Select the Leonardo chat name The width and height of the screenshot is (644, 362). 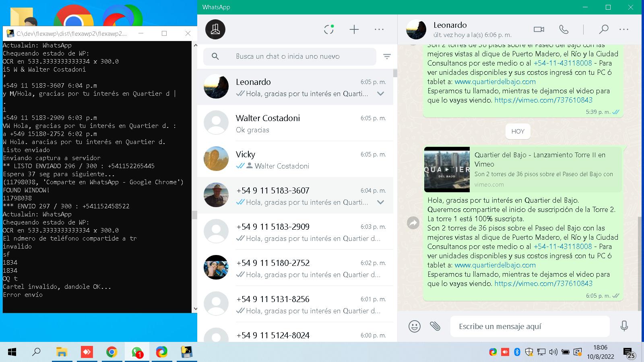click(x=253, y=82)
